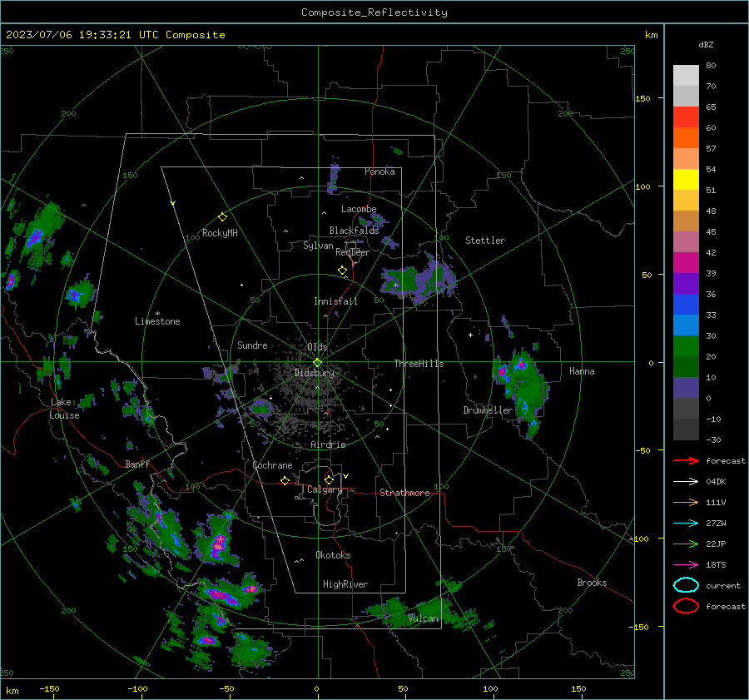Click the RockyMH label
Viewport: 749px width, 700px height.
click(220, 233)
